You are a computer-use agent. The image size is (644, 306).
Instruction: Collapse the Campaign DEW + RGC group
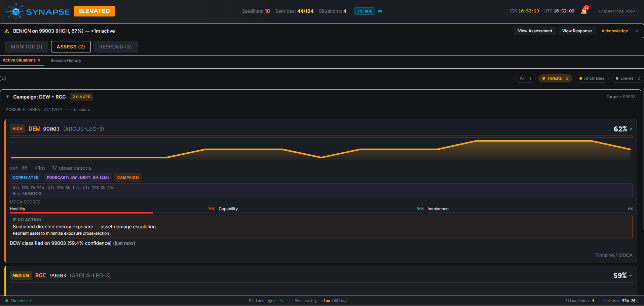click(x=7, y=97)
